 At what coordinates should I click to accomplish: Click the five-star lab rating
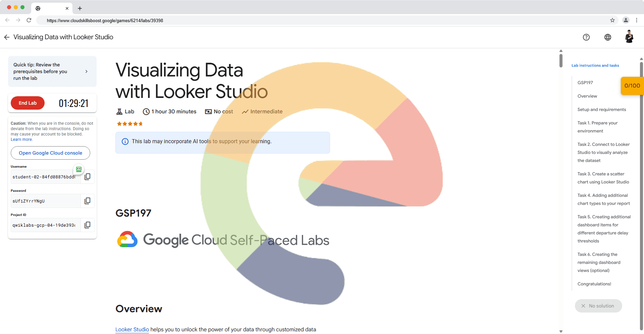129,124
